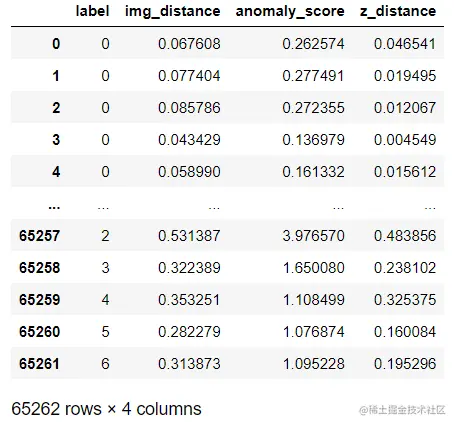Click anomaly_score value 1.650080
The width and height of the screenshot is (458, 428).
313,268
